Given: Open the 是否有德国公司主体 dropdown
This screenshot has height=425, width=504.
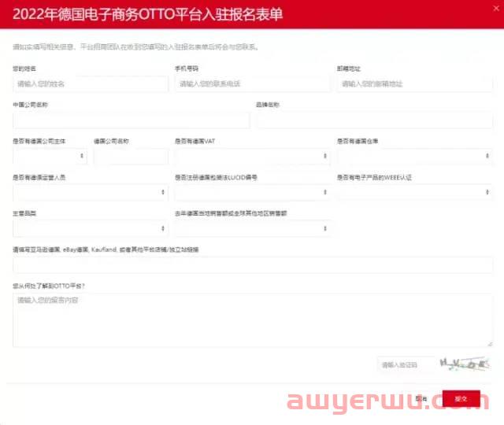Looking at the screenshot, I should point(50,156).
